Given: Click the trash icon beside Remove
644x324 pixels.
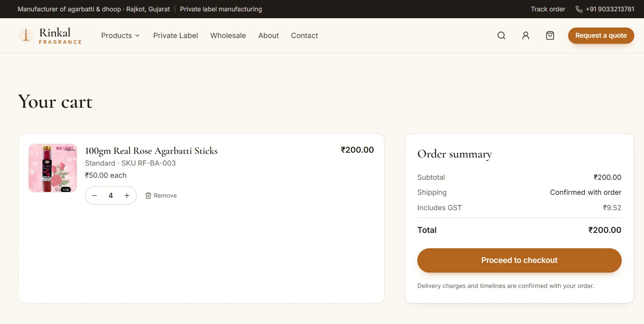Looking at the screenshot, I should tap(148, 196).
